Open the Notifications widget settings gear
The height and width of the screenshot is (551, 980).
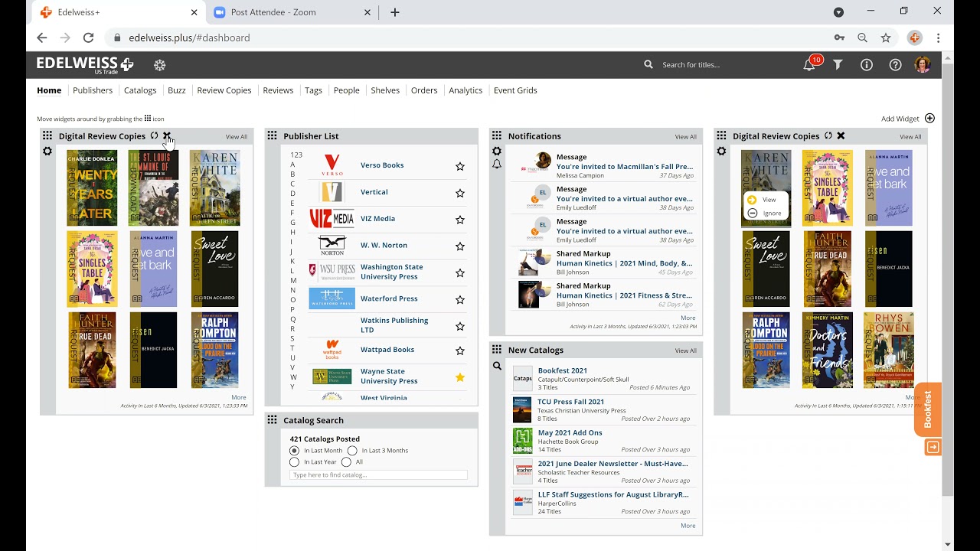(x=497, y=152)
